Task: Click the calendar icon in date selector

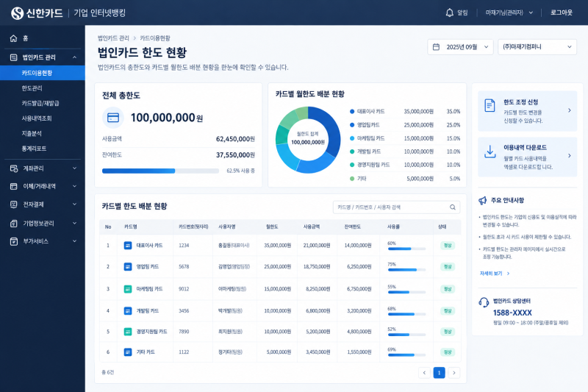Action: click(x=436, y=47)
